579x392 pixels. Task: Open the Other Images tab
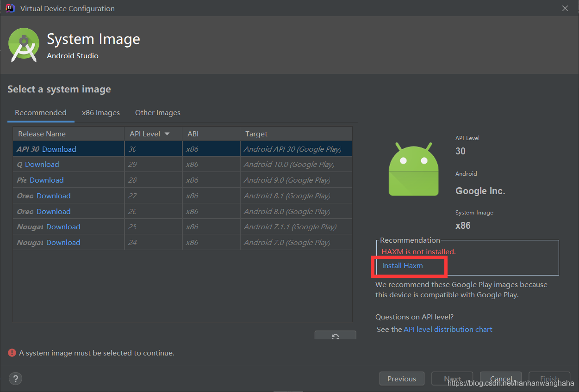click(157, 112)
